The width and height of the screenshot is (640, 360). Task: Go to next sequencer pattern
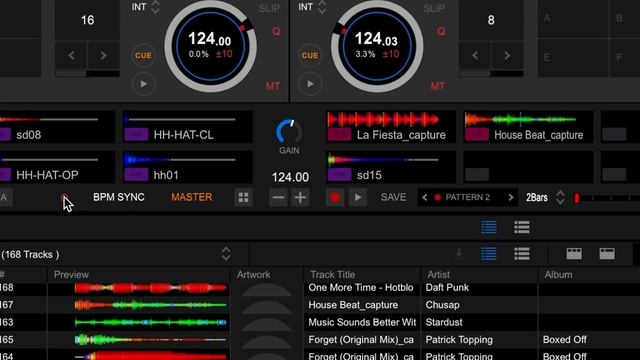[511, 198]
